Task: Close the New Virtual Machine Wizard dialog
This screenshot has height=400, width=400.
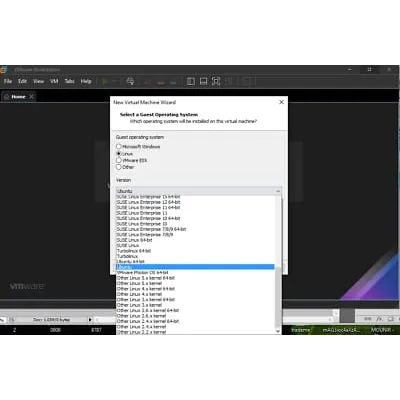Action: [281, 102]
